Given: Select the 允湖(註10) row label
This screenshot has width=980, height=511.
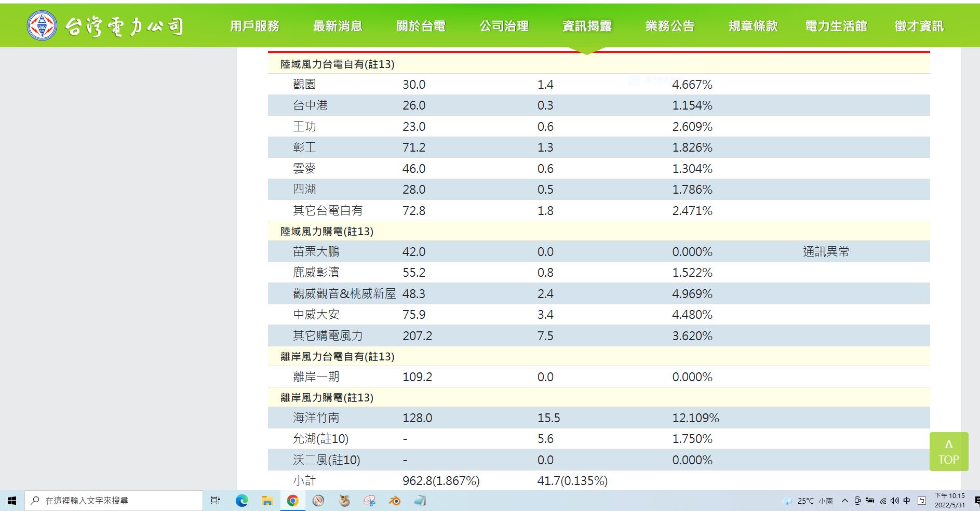Looking at the screenshot, I should point(321,439).
